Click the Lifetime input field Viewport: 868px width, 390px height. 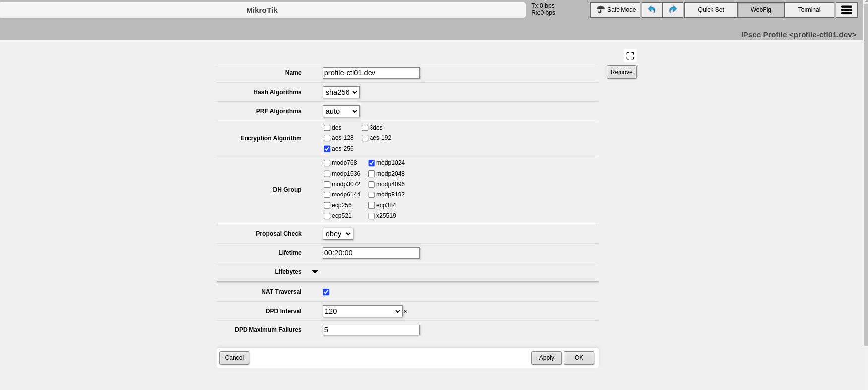click(371, 253)
